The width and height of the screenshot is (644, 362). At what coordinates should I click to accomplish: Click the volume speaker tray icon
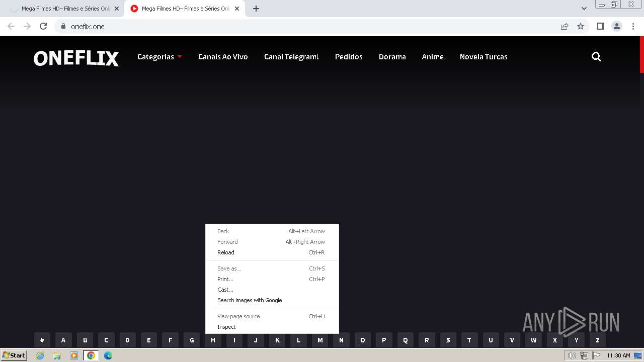[572, 355]
